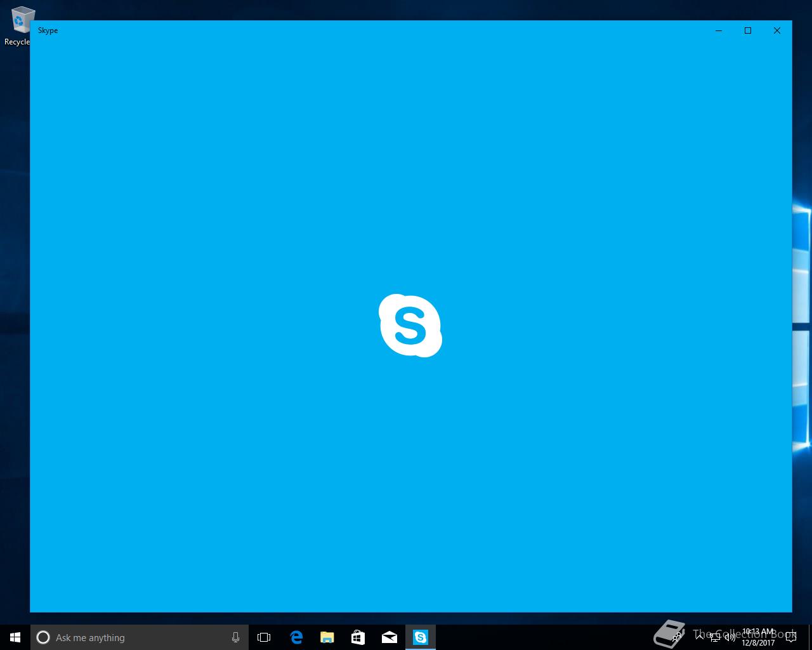Viewport: 812px width, 650px height.
Task: Maximize the Skype window
Action: point(748,30)
